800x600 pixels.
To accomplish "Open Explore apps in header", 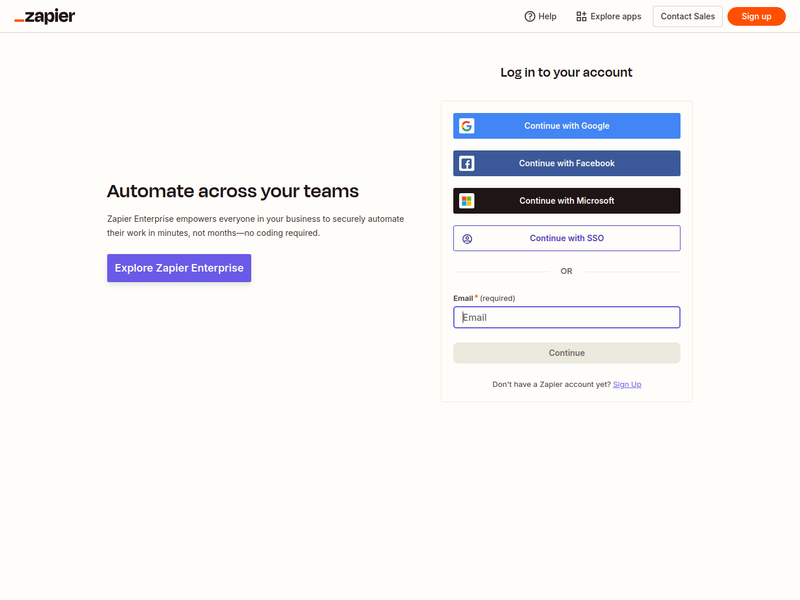I will (x=609, y=16).
